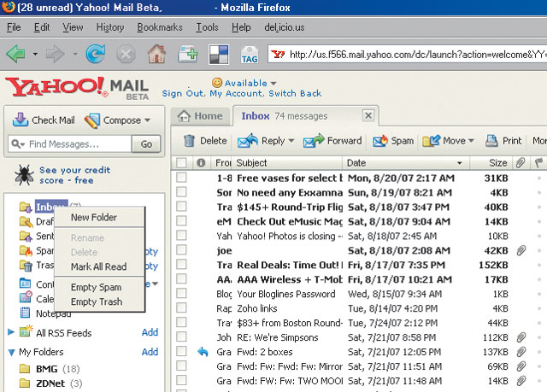Image resolution: width=547 pixels, height=392 pixels.
Task: Check the Yahoo! Photos is closing checkbox
Action: point(181,235)
